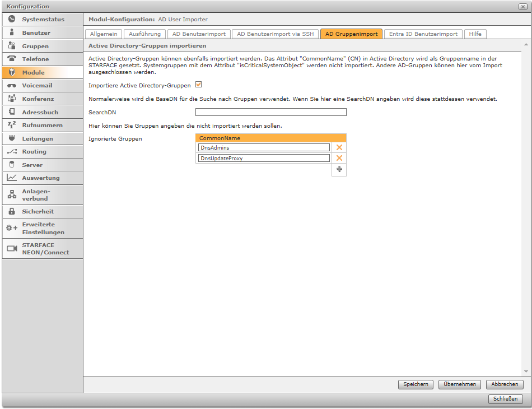Delete the DnsAdmins ignored group row

[x=339, y=147]
